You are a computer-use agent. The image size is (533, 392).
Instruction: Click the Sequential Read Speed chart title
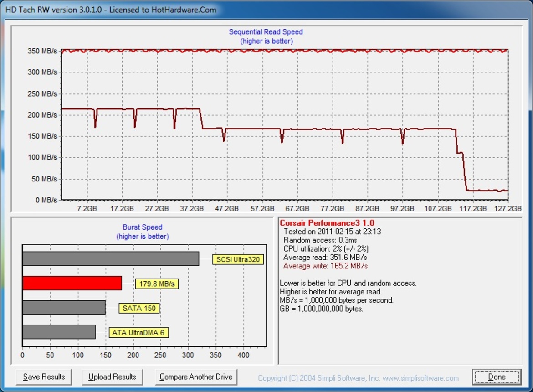(x=266, y=31)
